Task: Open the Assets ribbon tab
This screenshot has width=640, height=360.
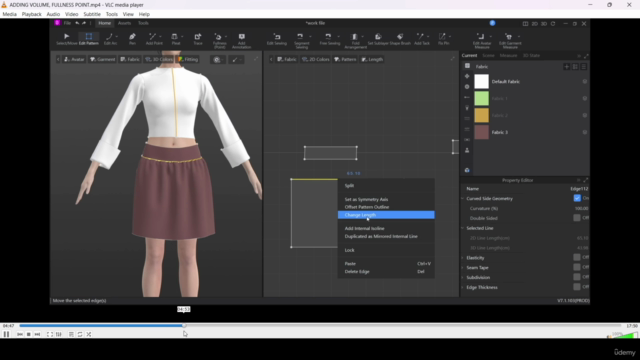Action: point(124,23)
